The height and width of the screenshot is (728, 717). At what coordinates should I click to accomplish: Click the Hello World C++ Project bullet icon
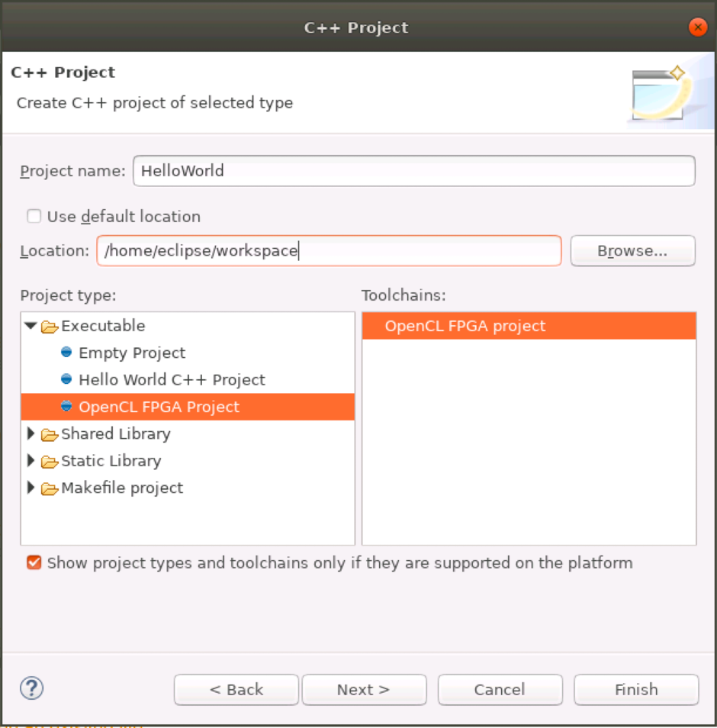coord(66,379)
